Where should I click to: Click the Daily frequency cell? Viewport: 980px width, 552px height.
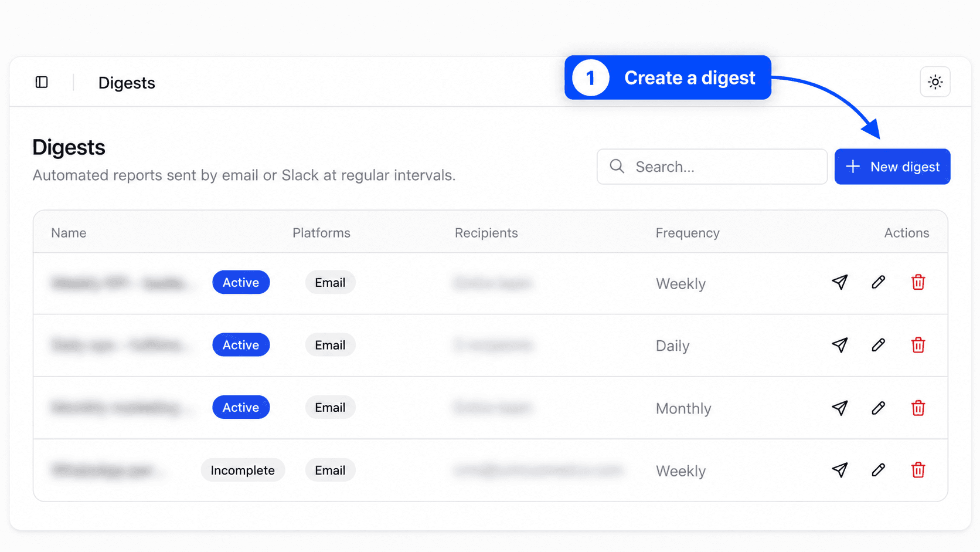coord(672,346)
